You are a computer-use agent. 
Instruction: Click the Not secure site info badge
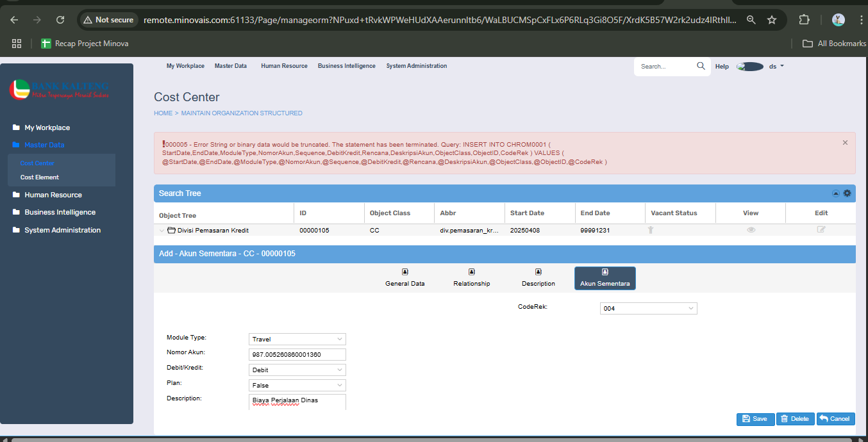pos(108,20)
